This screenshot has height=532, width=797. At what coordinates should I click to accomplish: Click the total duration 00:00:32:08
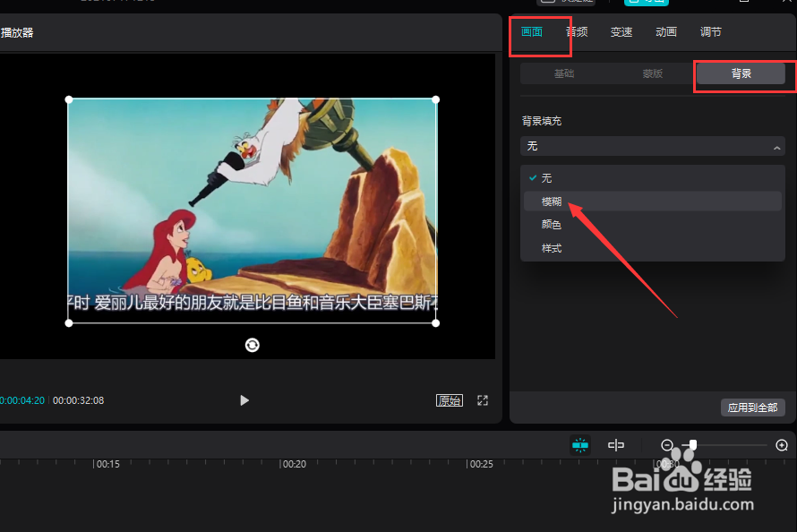pyautogui.click(x=78, y=400)
